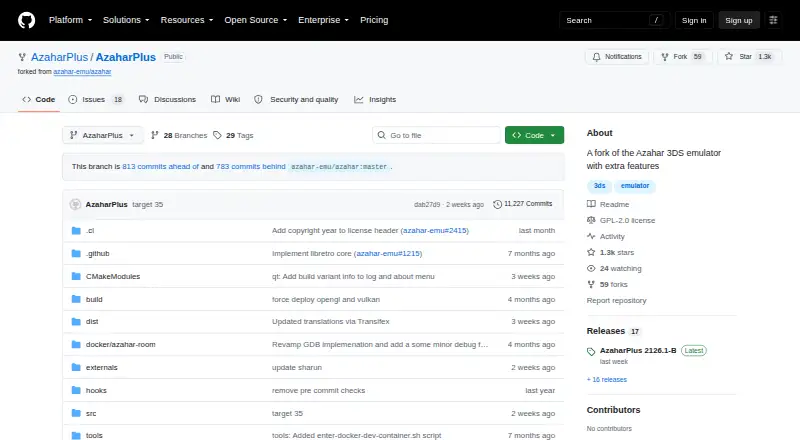Switch to the Security and quality tab
Screen dimensions: 800x440
tap(296, 100)
